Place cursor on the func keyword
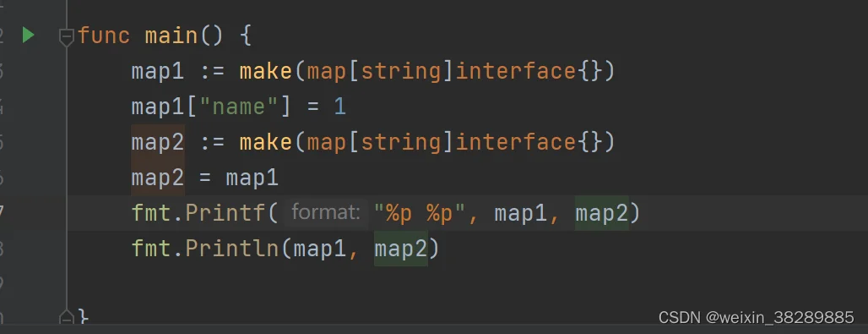The width and height of the screenshot is (868, 334). point(104,36)
